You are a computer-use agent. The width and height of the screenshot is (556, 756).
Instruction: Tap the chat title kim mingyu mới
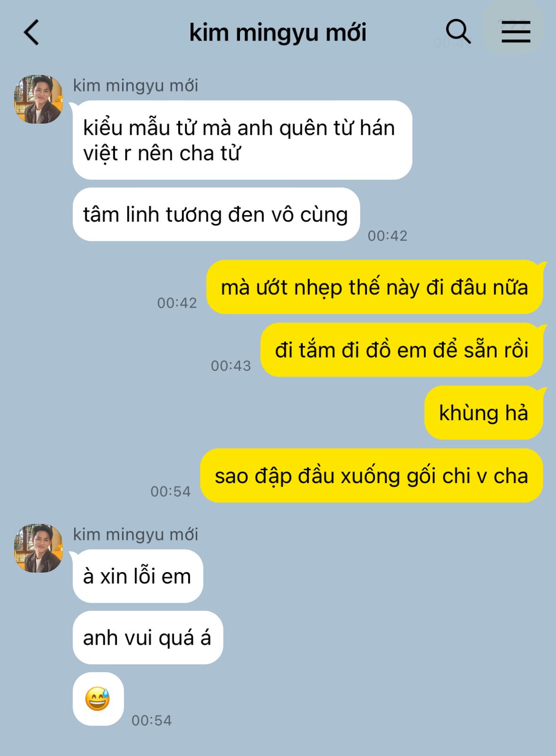[278, 33]
